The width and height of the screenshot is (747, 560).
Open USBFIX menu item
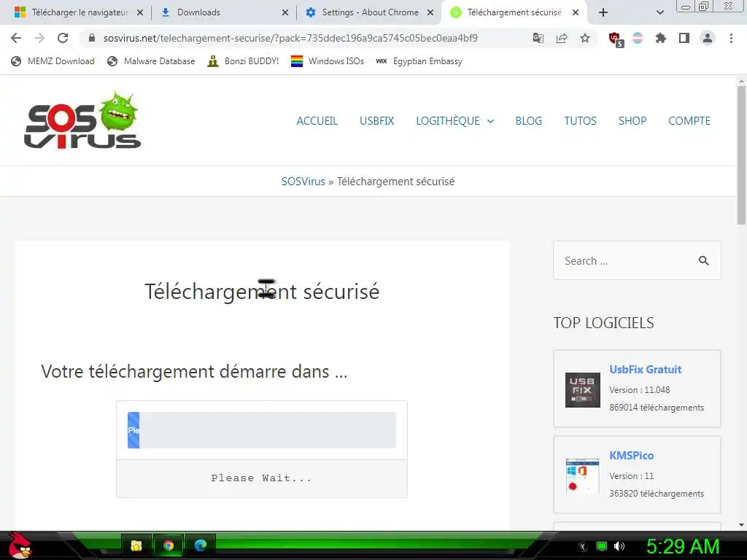[377, 121]
